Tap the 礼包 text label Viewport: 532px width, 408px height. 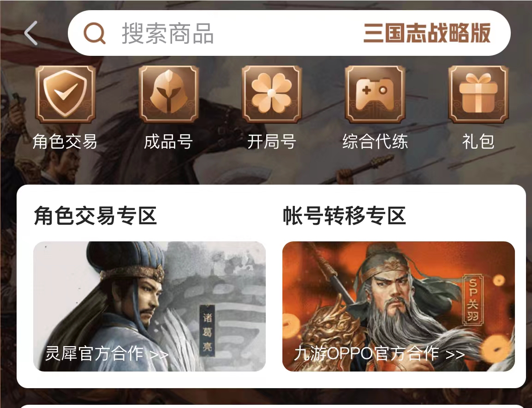point(478,142)
